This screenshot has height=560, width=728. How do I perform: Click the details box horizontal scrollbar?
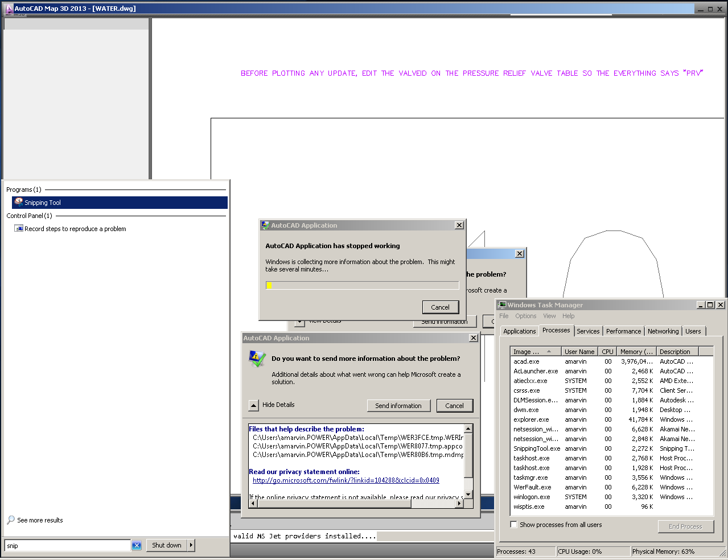[356, 504]
